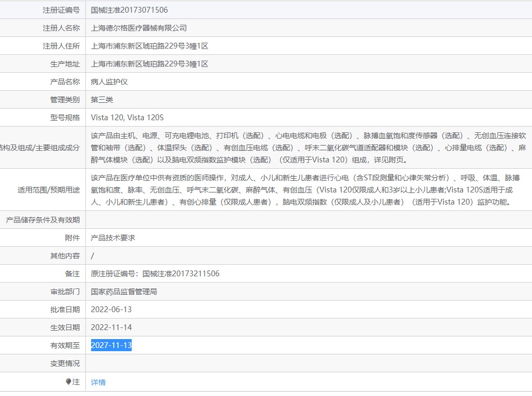
Task: Click the management category value 第三类
Action: [x=102, y=100]
